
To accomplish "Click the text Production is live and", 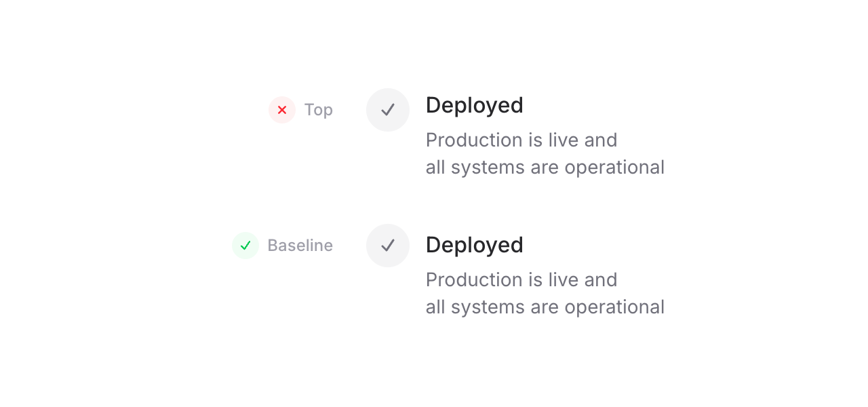I will (521, 140).
